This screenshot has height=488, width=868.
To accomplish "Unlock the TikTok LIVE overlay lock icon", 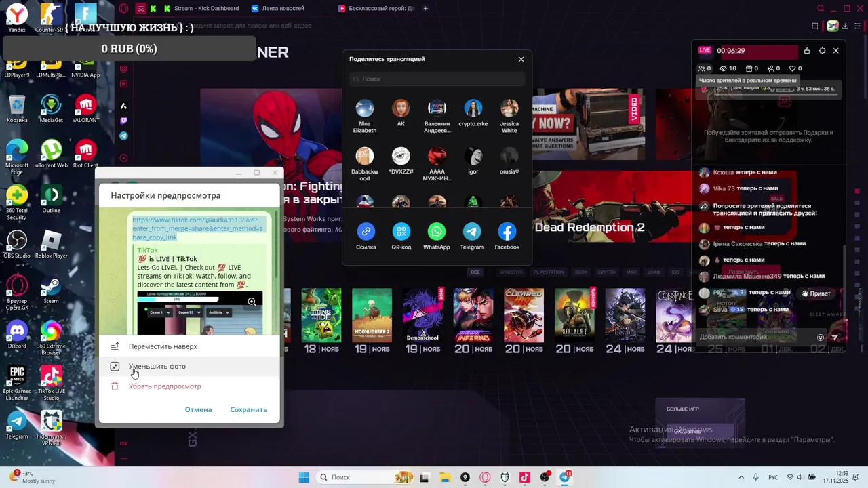I will [x=806, y=51].
